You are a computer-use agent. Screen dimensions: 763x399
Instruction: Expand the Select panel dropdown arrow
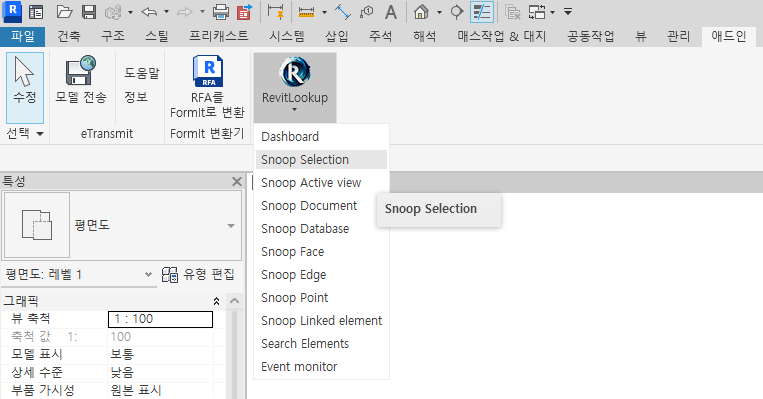(x=40, y=134)
